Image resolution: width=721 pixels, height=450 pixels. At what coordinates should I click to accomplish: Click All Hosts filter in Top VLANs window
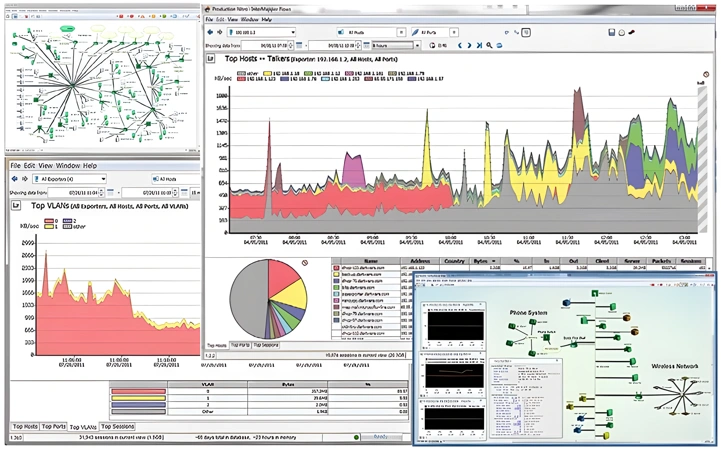click(x=175, y=179)
